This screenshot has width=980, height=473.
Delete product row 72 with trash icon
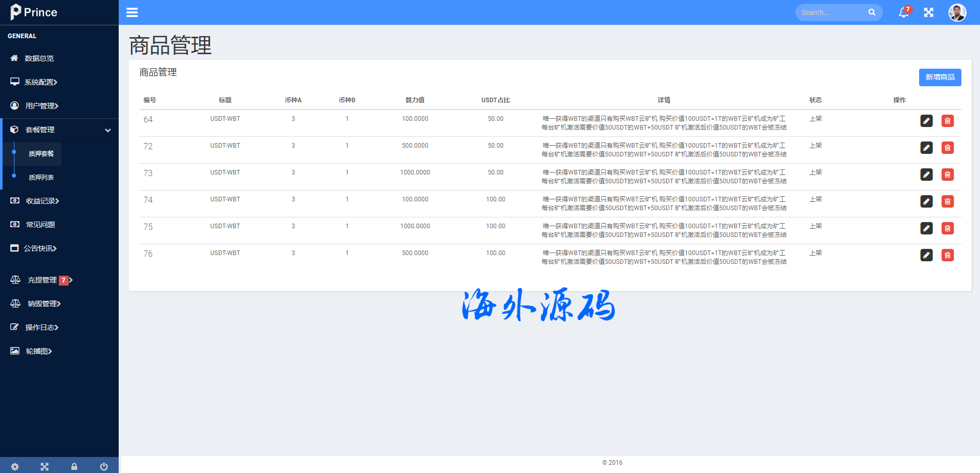tap(947, 148)
